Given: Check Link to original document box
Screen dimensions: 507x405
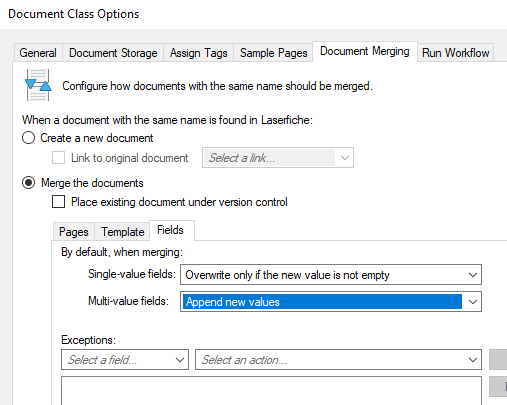Looking at the screenshot, I should pyautogui.click(x=58, y=157).
